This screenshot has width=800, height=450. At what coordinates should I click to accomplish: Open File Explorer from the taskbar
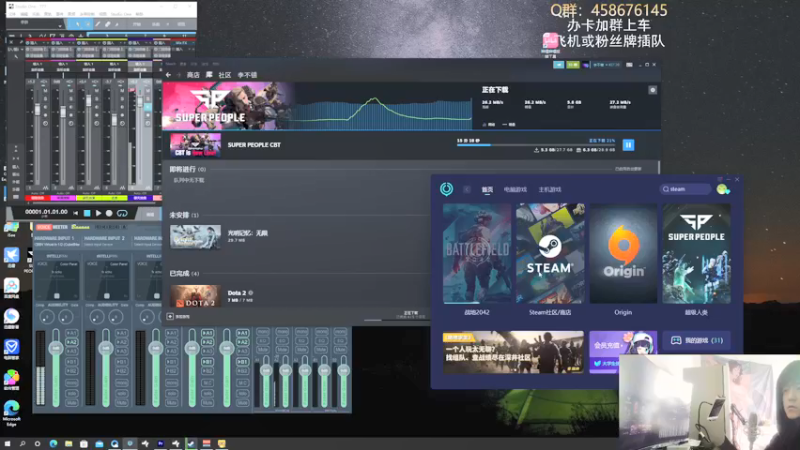point(68,444)
